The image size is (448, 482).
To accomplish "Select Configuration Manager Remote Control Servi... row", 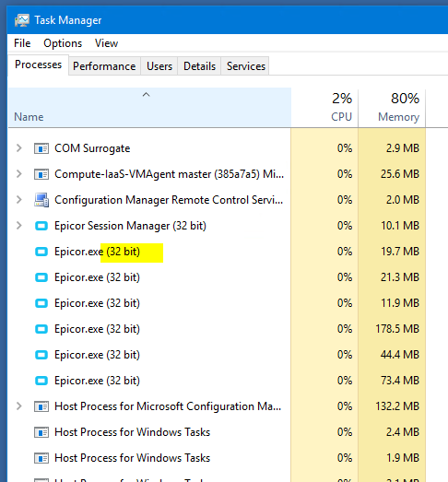I will [169, 200].
